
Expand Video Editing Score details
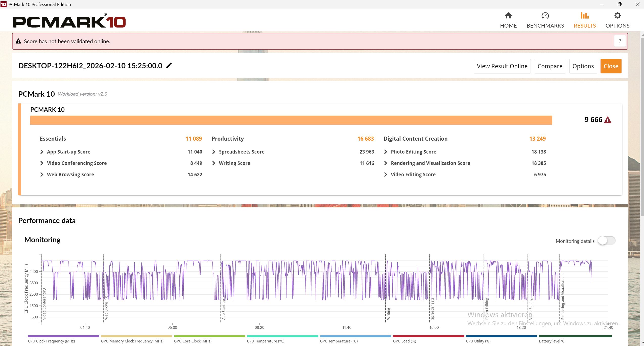[x=386, y=175]
